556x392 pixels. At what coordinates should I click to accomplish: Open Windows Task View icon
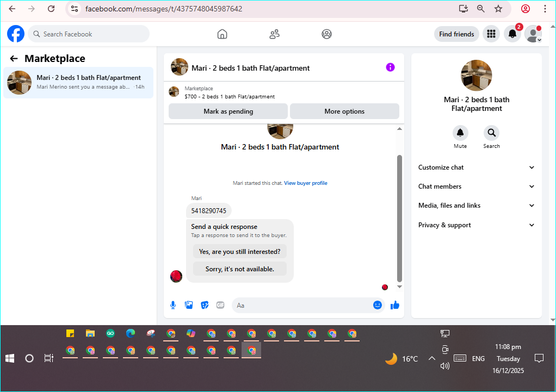48,358
